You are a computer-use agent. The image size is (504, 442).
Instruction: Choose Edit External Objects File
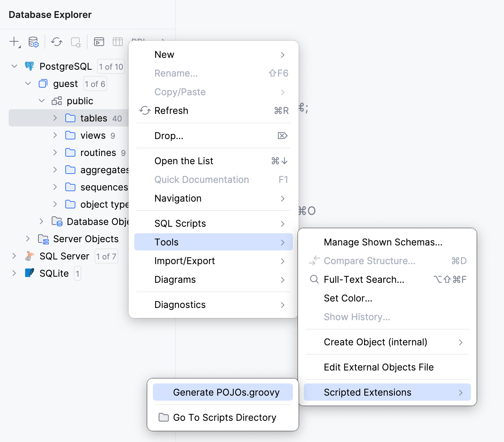pyautogui.click(x=379, y=367)
